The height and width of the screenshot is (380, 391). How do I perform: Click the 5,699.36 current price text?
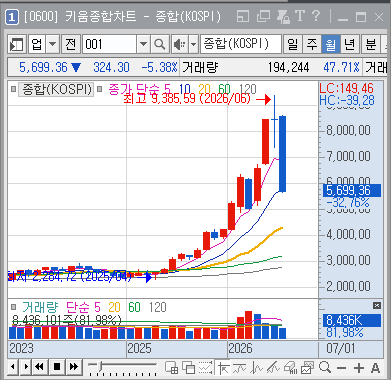[x=43, y=67]
